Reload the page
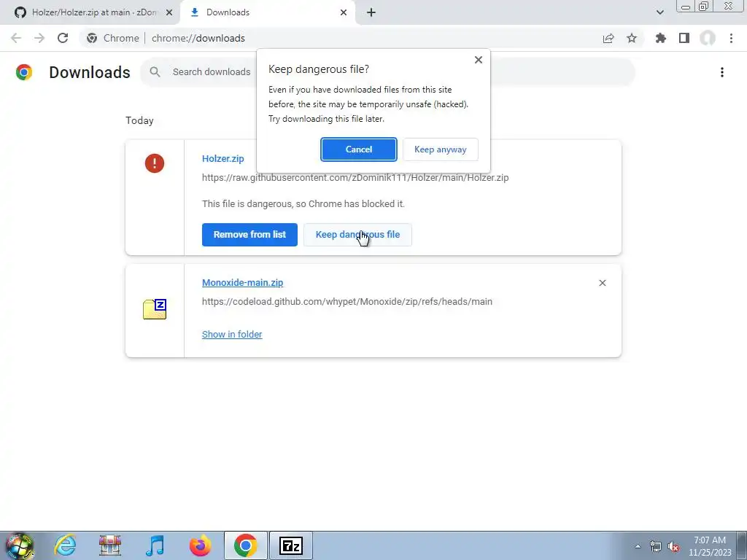747x560 pixels. pyautogui.click(x=63, y=38)
